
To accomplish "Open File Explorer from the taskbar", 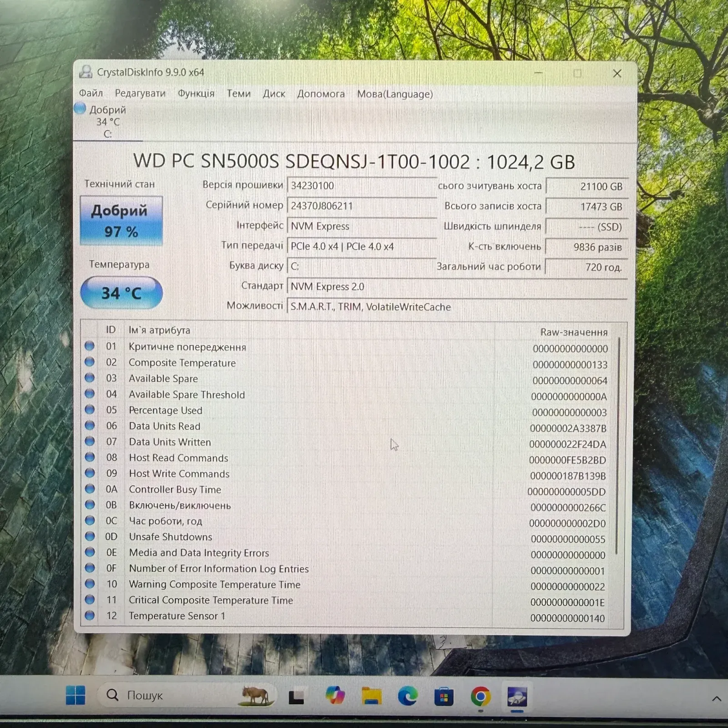I will (371, 696).
